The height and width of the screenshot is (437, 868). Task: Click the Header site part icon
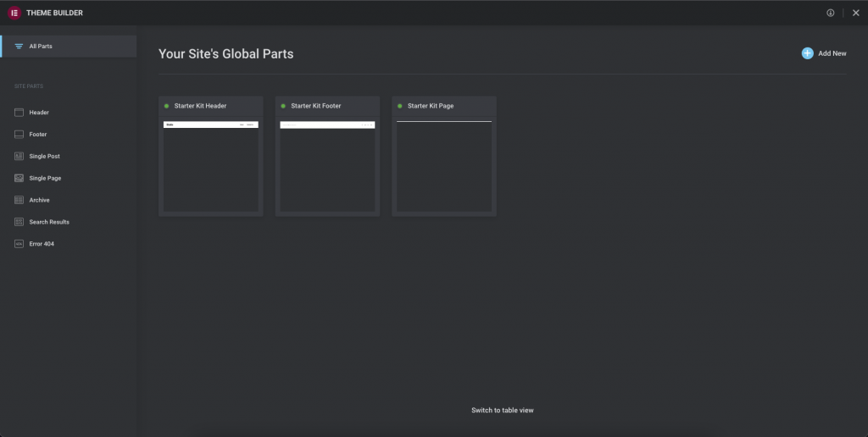point(19,112)
